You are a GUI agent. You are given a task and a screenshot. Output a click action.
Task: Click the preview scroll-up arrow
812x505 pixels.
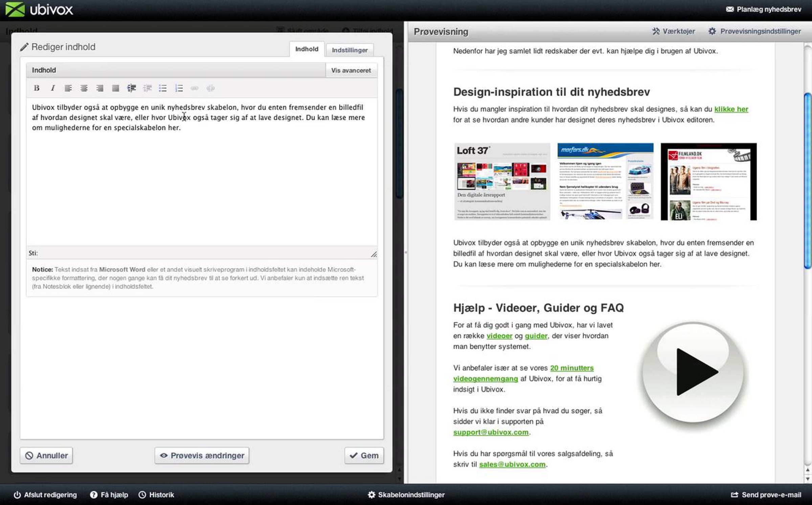[808, 470]
